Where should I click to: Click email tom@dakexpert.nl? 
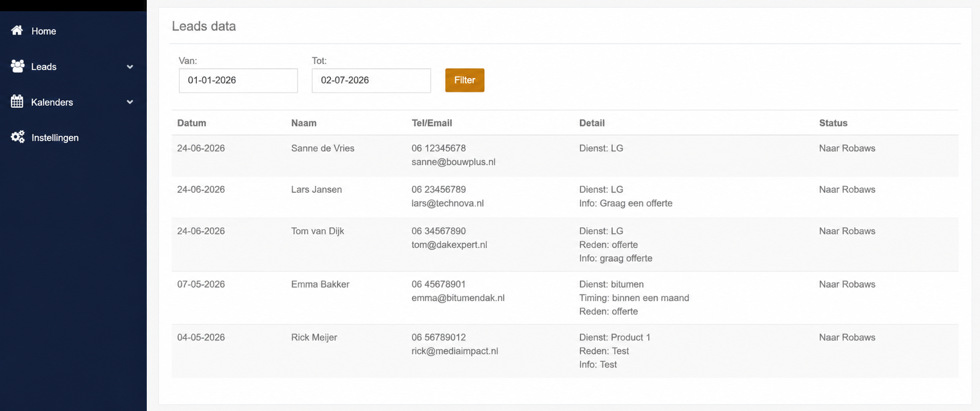pyautogui.click(x=449, y=244)
